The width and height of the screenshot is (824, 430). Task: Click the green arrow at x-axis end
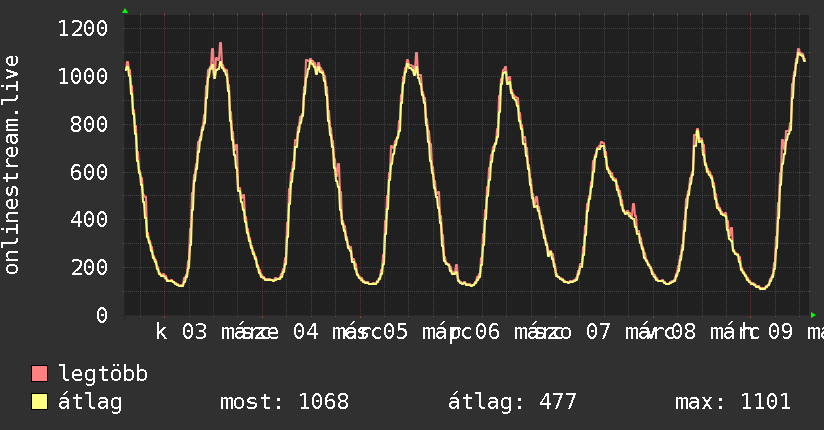tap(813, 315)
